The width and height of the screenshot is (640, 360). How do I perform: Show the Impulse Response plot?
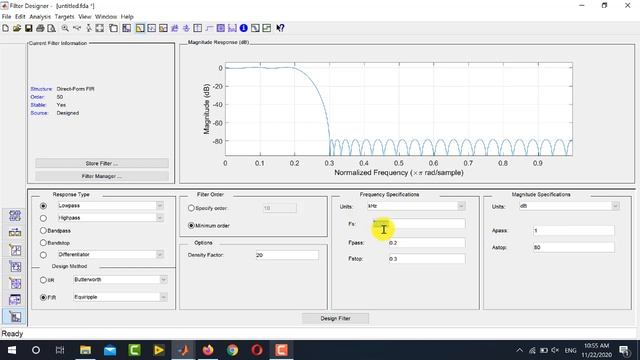(198, 28)
